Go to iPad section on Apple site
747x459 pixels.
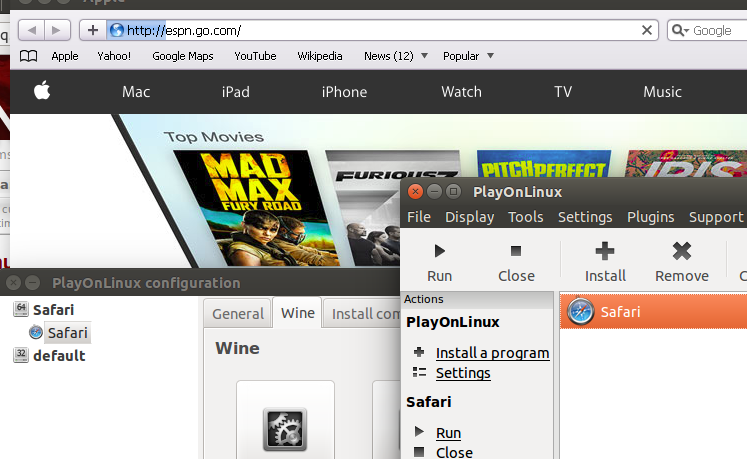[235, 92]
